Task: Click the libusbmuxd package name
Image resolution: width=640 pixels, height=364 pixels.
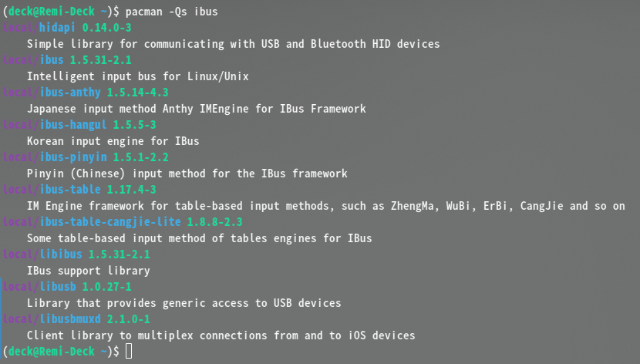Action: point(70,319)
